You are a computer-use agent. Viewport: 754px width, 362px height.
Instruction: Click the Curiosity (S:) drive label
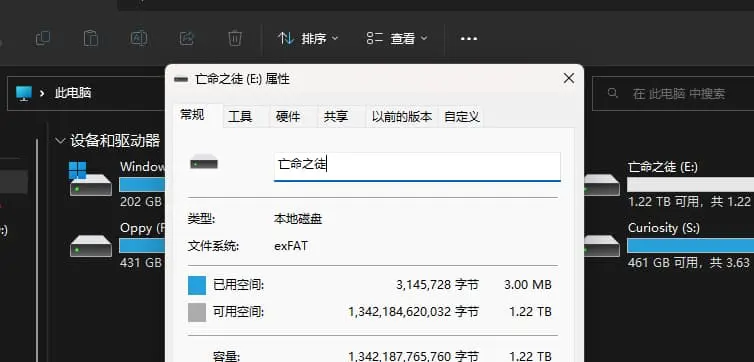[x=664, y=228]
